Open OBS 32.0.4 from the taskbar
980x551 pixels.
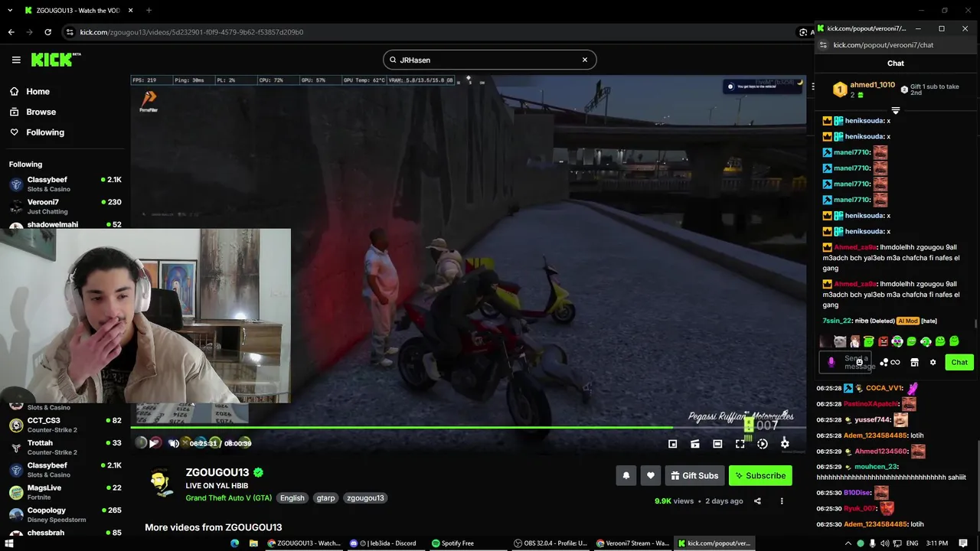550,543
